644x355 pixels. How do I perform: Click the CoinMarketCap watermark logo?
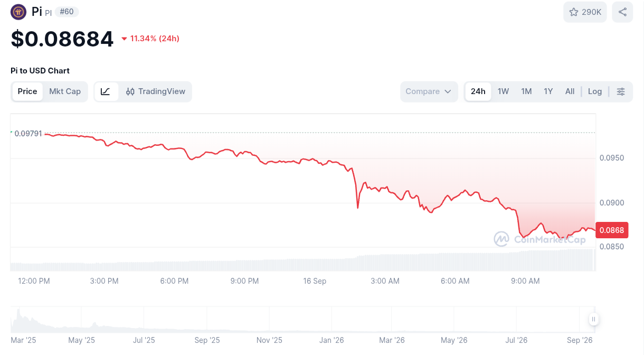coord(539,239)
